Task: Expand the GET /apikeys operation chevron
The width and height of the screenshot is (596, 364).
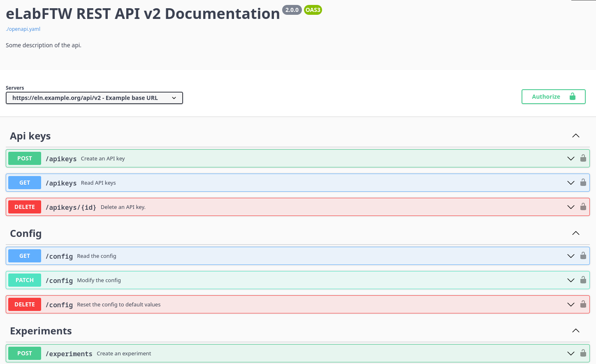Action: point(571,183)
